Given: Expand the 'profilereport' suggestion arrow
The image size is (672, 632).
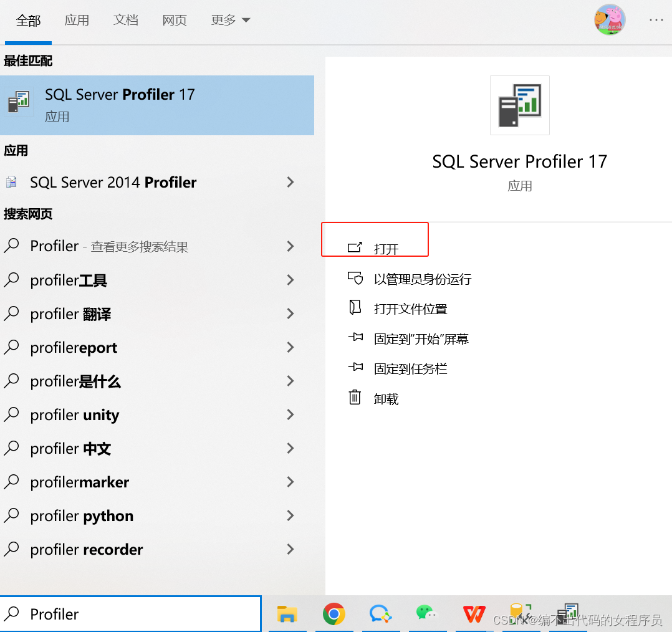Looking at the screenshot, I should point(290,348).
